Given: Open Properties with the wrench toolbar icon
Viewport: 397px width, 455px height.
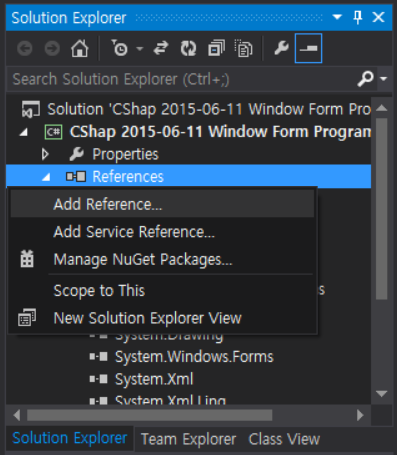Looking at the screenshot, I should [281, 48].
